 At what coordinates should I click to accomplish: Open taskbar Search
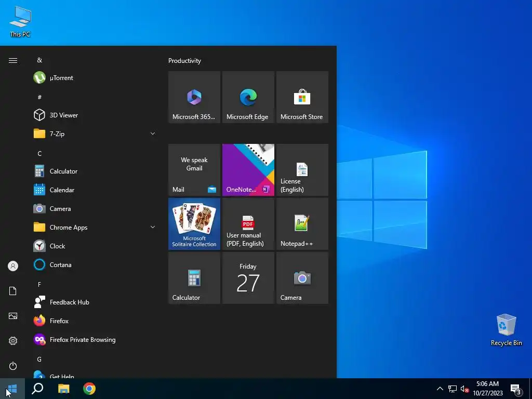37,389
